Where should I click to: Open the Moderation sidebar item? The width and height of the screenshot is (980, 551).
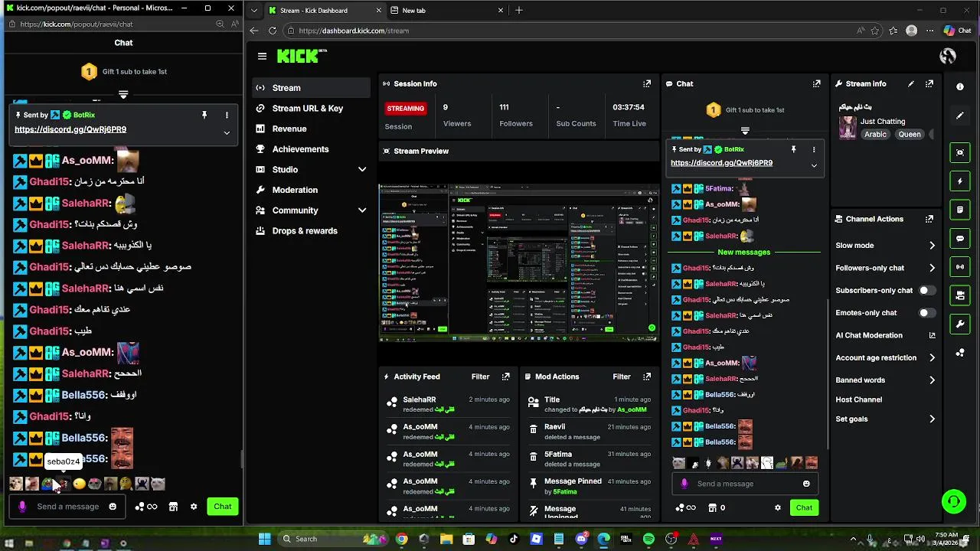pos(311,190)
